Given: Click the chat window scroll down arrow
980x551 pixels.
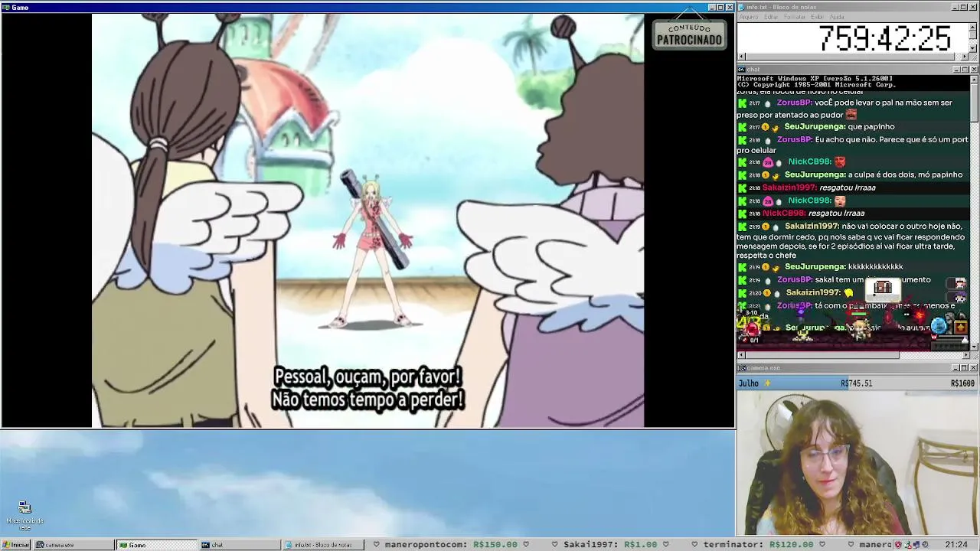Looking at the screenshot, I should pos(974,347).
